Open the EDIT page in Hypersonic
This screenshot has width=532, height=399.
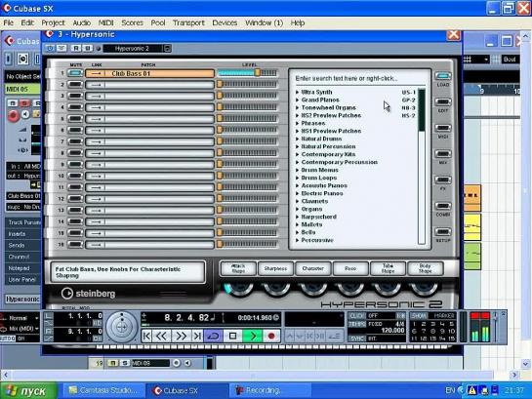443,102
